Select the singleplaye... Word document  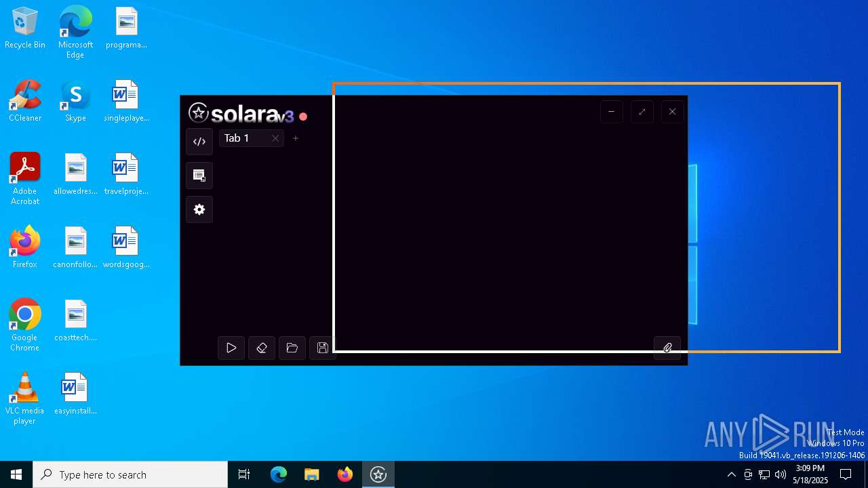[x=126, y=101]
